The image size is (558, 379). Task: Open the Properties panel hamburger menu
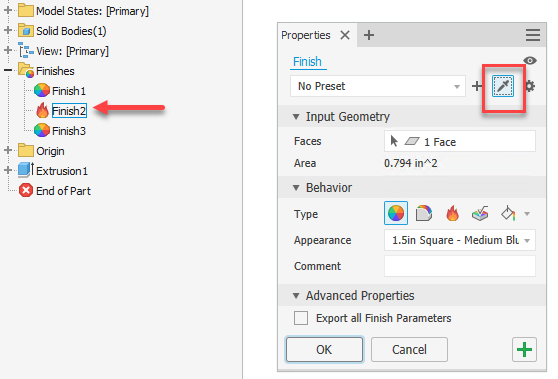click(532, 35)
